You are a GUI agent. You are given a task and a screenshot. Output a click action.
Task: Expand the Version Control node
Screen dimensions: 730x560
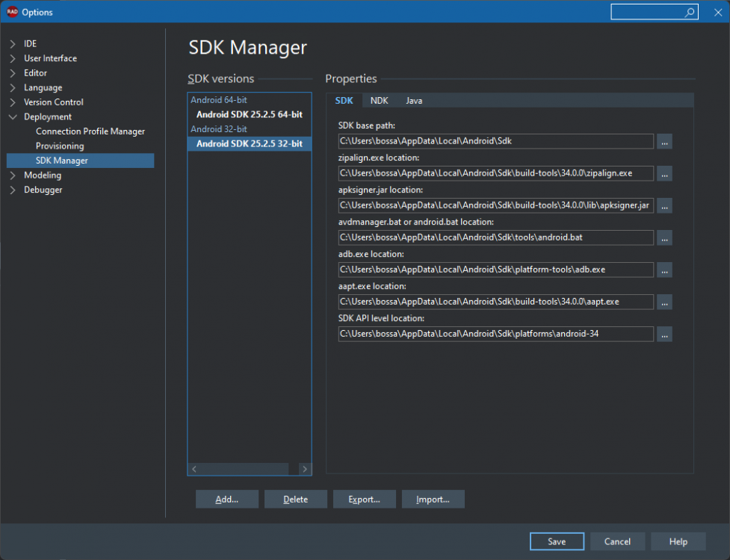click(13, 102)
